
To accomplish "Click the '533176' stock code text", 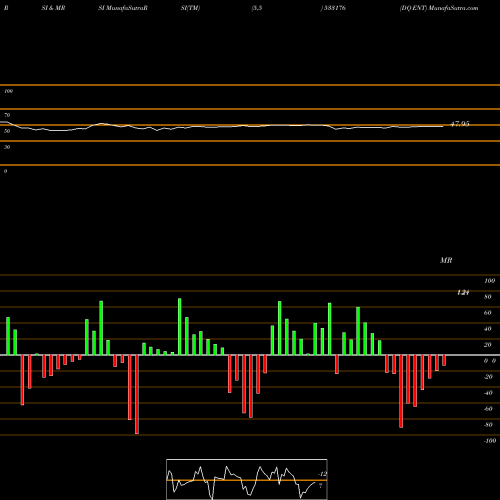I will [335, 8].
